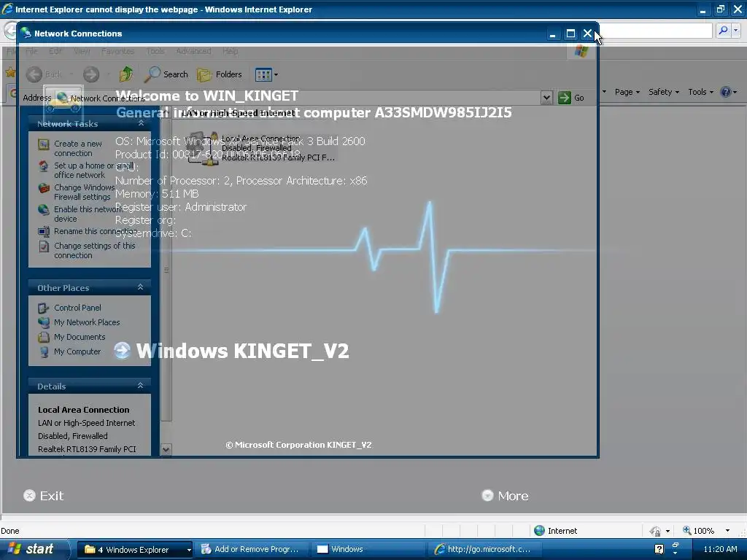
Task: Open the Favorites menu
Action: (x=117, y=51)
